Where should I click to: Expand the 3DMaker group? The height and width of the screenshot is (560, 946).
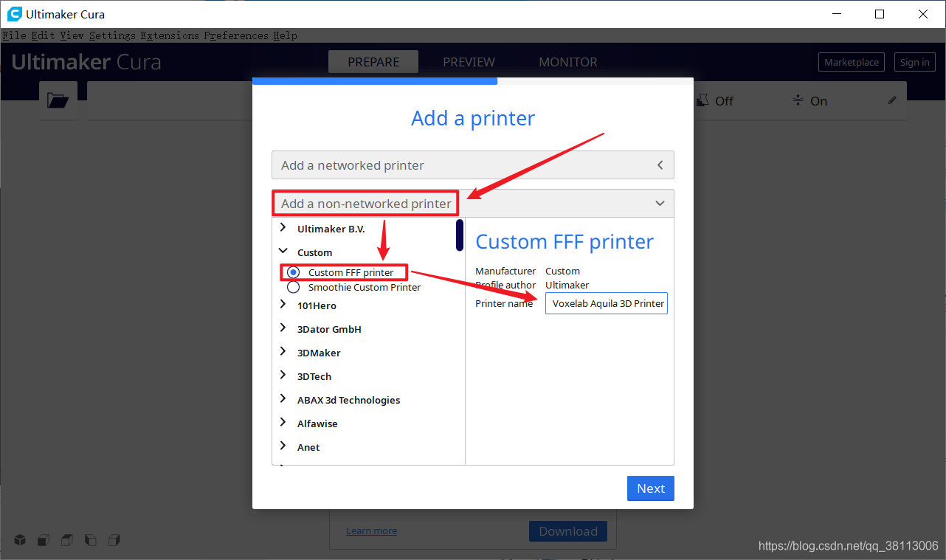[283, 352]
